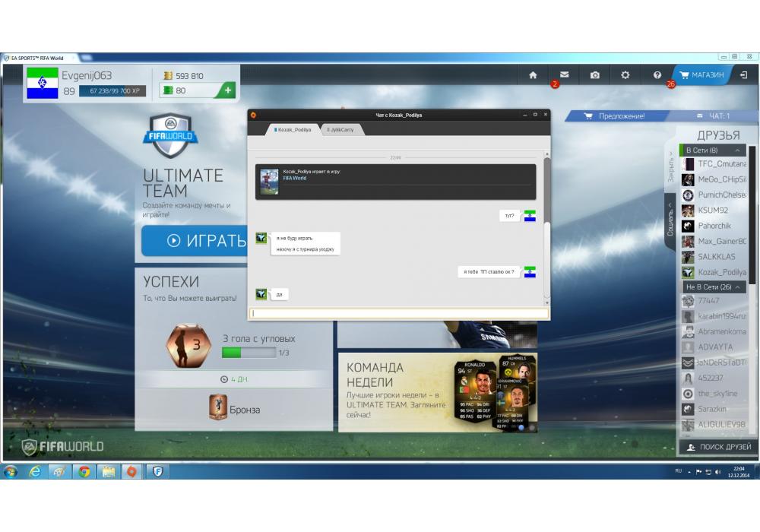The width and height of the screenshot is (760, 532).
Task: Open the Windows Start button
Action: click(x=11, y=471)
